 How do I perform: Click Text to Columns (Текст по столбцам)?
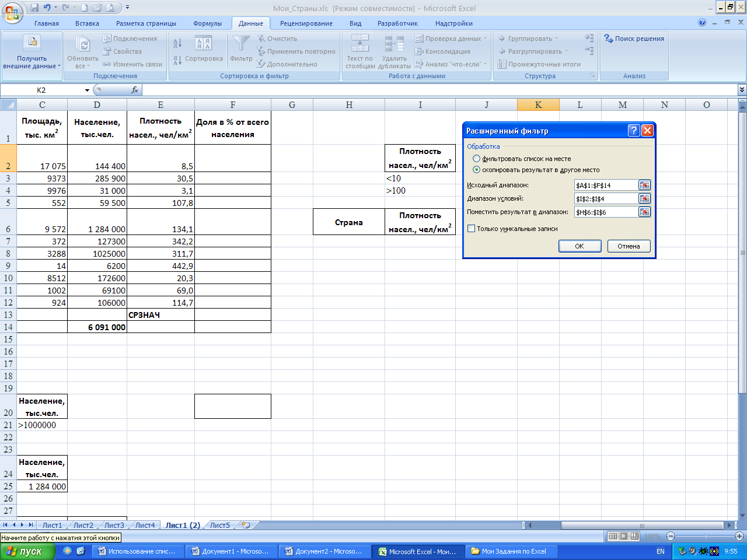(360, 52)
